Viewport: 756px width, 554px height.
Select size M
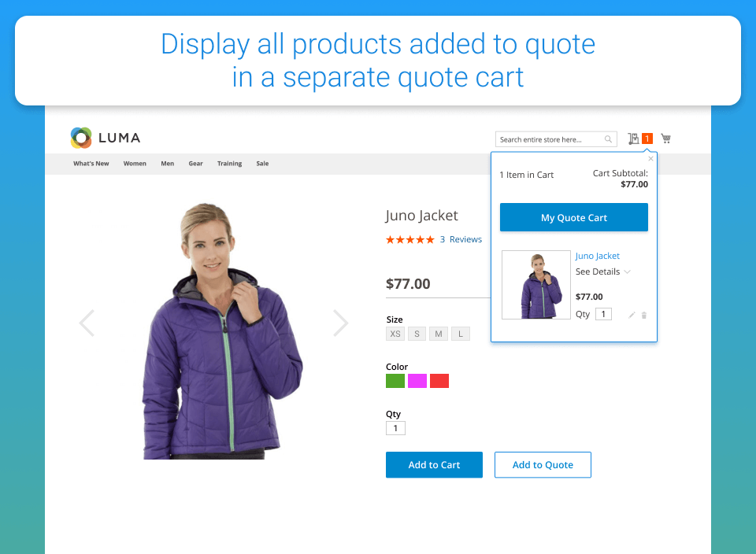[x=439, y=334]
